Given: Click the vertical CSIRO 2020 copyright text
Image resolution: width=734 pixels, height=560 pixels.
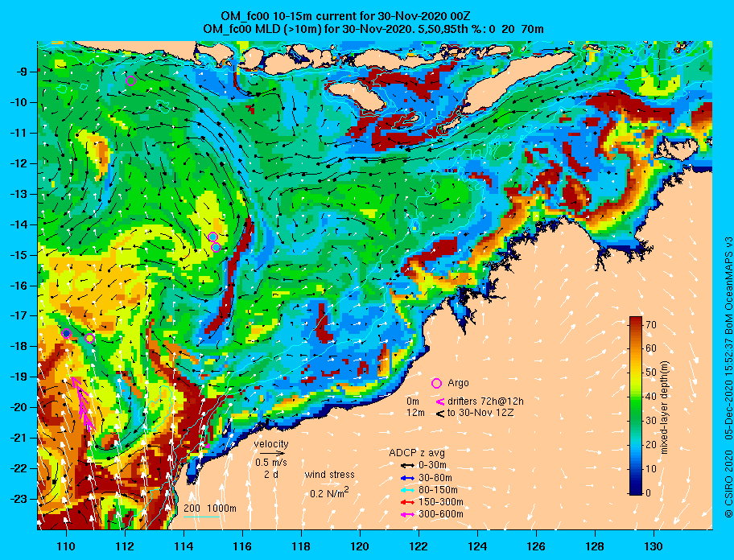Looking at the screenshot, I should pos(728,378).
